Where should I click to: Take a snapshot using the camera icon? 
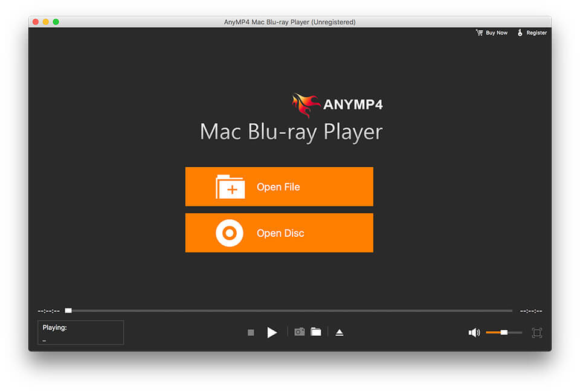[x=299, y=332]
